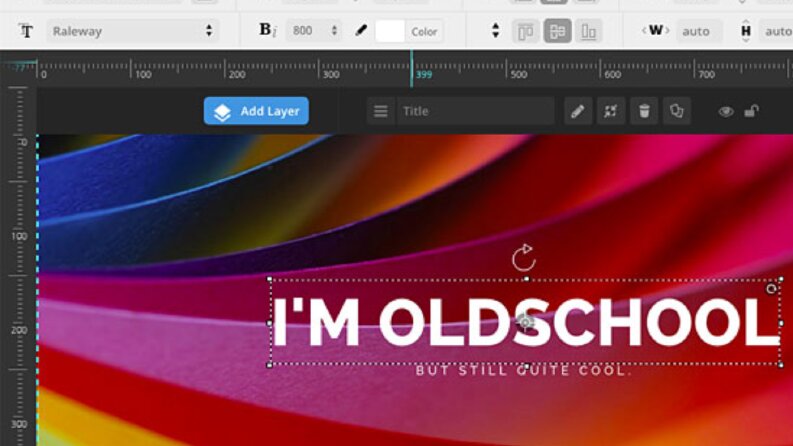This screenshot has height=446, width=793.
Task: Align layer content to bottom
Action: pyautogui.click(x=588, y=32)
